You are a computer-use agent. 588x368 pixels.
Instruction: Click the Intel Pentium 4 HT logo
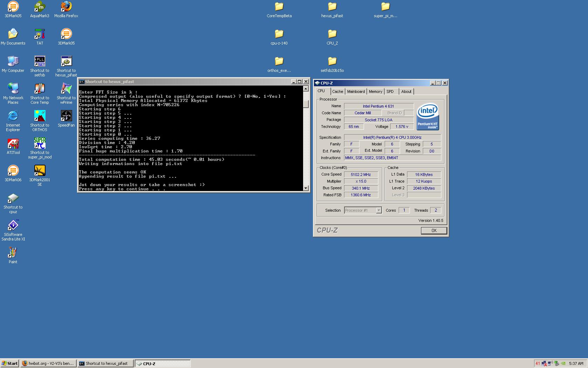click(428, 116)
